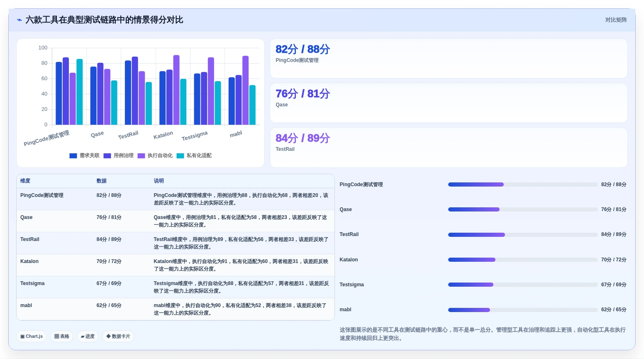The height and width of the screenshot is (359, 644).
Task: Click the 67分 / 69分 table cell
Action: pos(109,283)
